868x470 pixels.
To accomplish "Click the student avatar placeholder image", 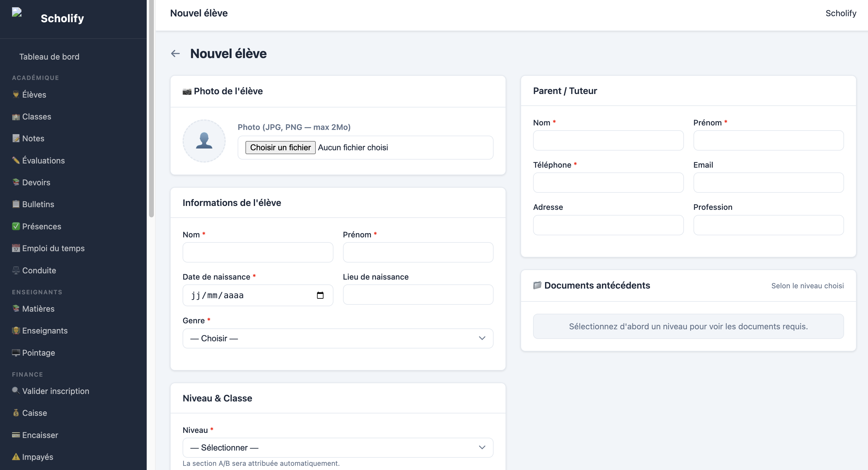I will coord(204,141).
